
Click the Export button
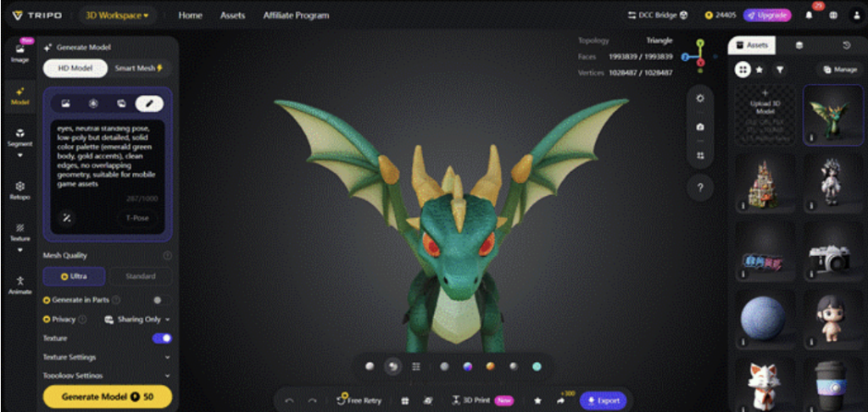pyautogui.click(x=603, y=400)
